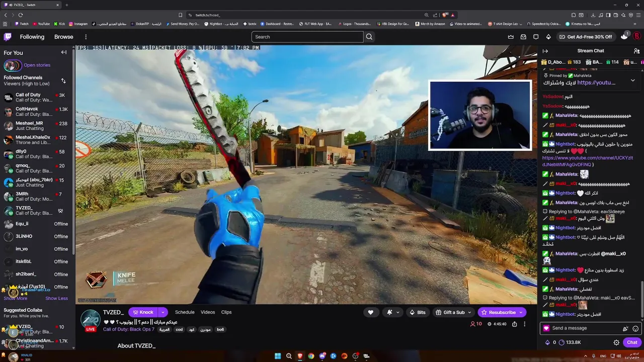Open Knock dropdown arrow
This screenshot has width=644, height=362.
click(163, 312)
